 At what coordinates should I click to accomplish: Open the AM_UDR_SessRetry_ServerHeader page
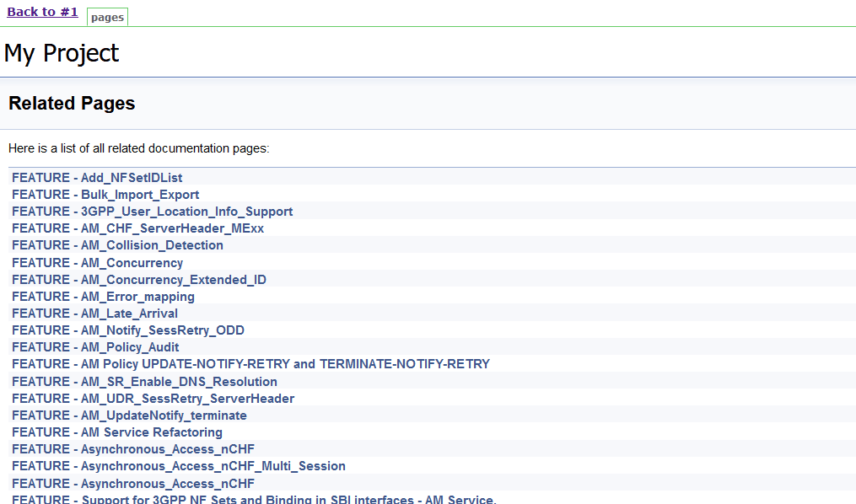153,398
